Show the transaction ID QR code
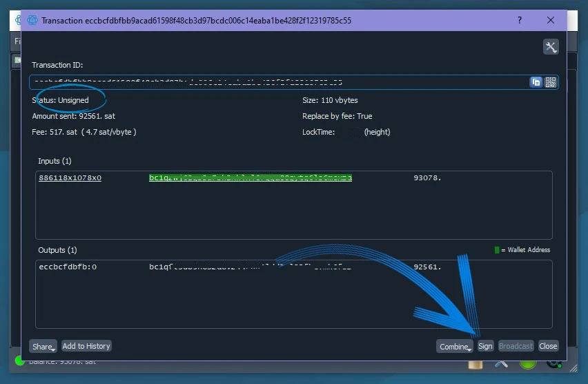The width and height of the screenshot is (588, 384). click(x=550, y=82)
